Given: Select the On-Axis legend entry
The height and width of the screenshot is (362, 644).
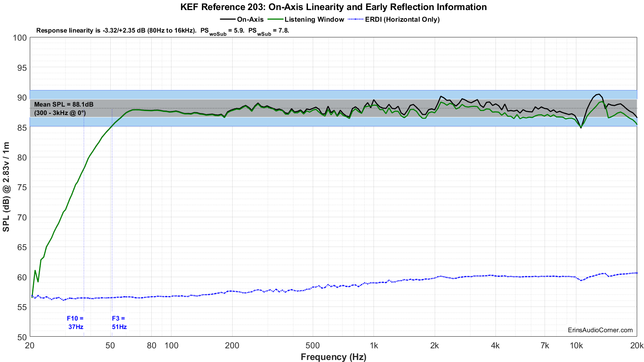Looking at the screenshot, I should [x=242, y=19].
